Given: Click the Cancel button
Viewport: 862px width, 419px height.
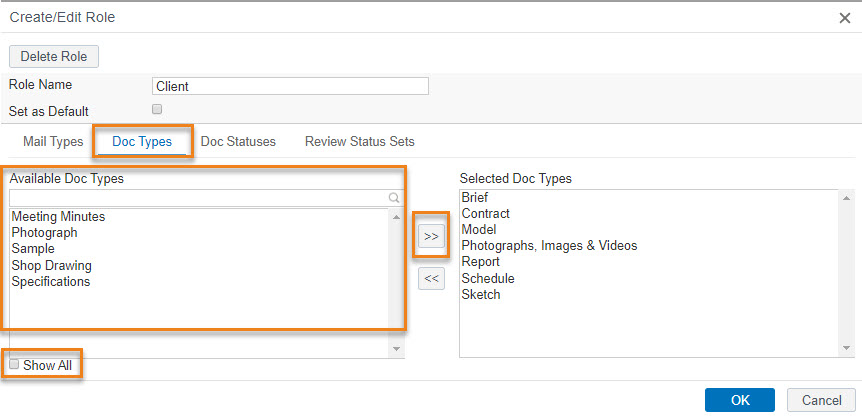Looking at the screenshot, I should pos(821,400).
